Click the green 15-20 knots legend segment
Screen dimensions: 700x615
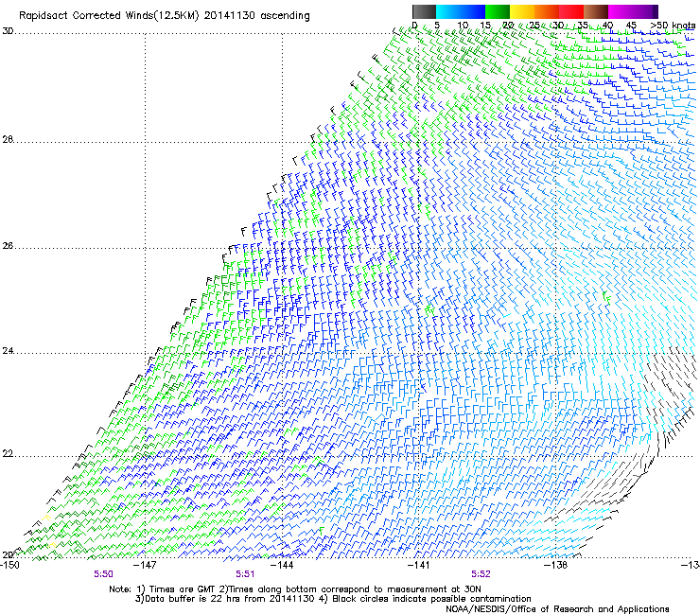coord(498,11)
